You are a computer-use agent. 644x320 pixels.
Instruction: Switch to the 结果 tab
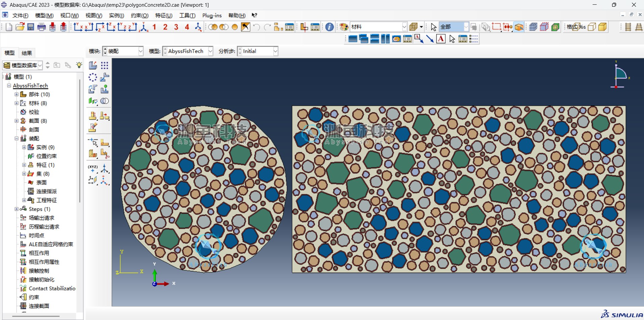[x=27, y=53]
